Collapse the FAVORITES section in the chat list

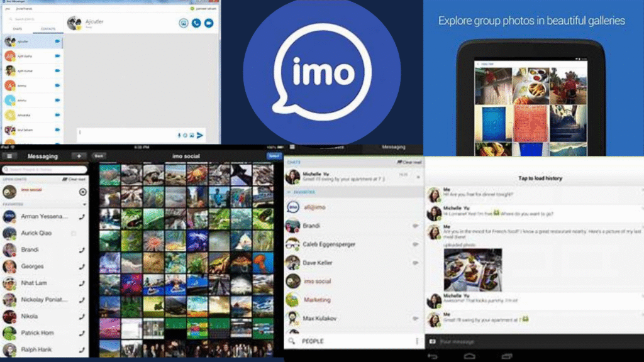point(289,192)
